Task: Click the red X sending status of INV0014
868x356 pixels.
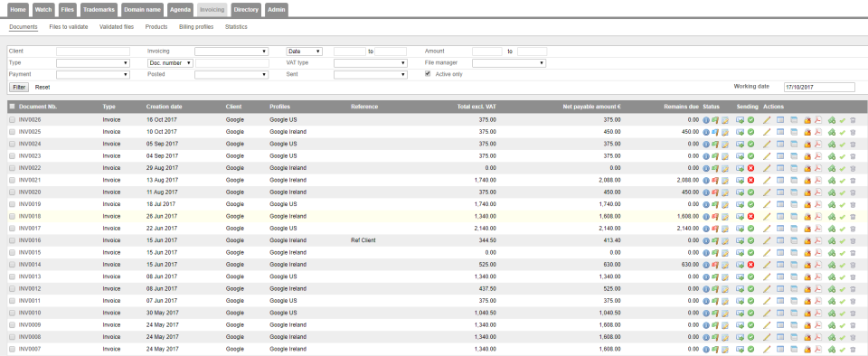Action: (750, 265)
